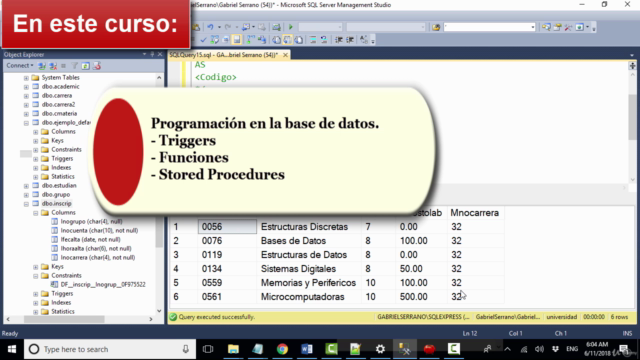Open Google Chrome from the taskbar
This screenshot has width=640, height=360.
[282, 349]
